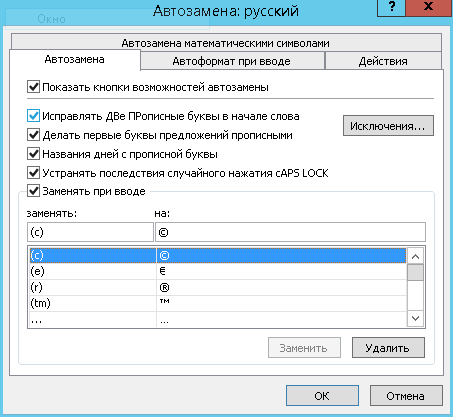453x417 pixels.
Task: Click the Отмена button
Action: (x=406, y=396)
